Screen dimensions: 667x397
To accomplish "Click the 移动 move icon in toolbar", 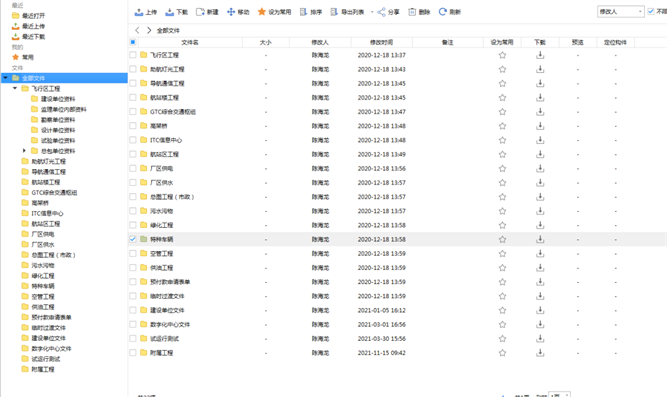I will pyautogui.click(x=231, y=12).
